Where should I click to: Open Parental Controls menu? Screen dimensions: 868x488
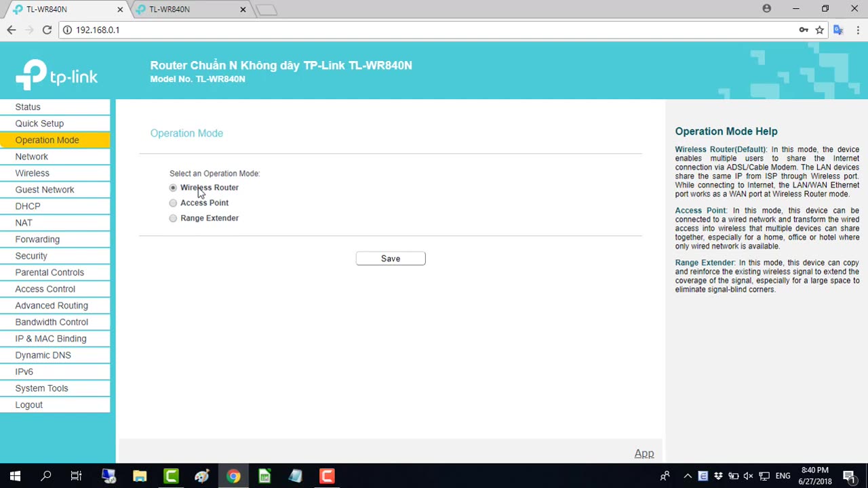coord(55,272)
